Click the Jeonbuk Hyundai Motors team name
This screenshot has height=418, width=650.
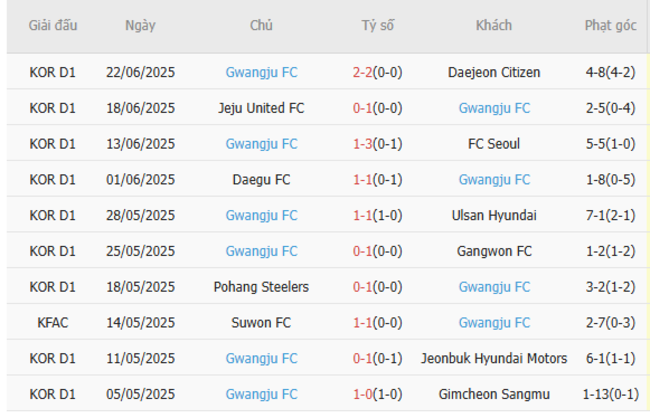494,358
